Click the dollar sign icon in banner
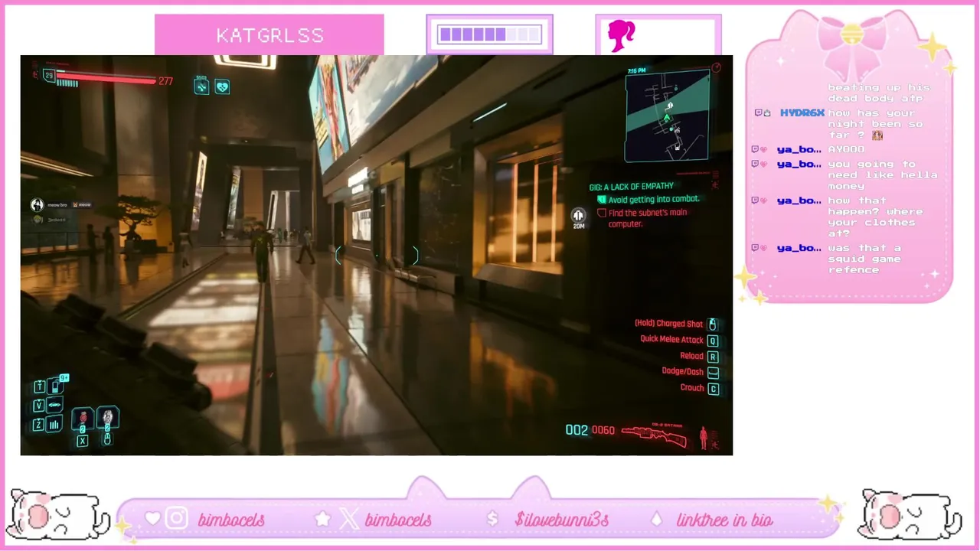 (x=492, y=520)
